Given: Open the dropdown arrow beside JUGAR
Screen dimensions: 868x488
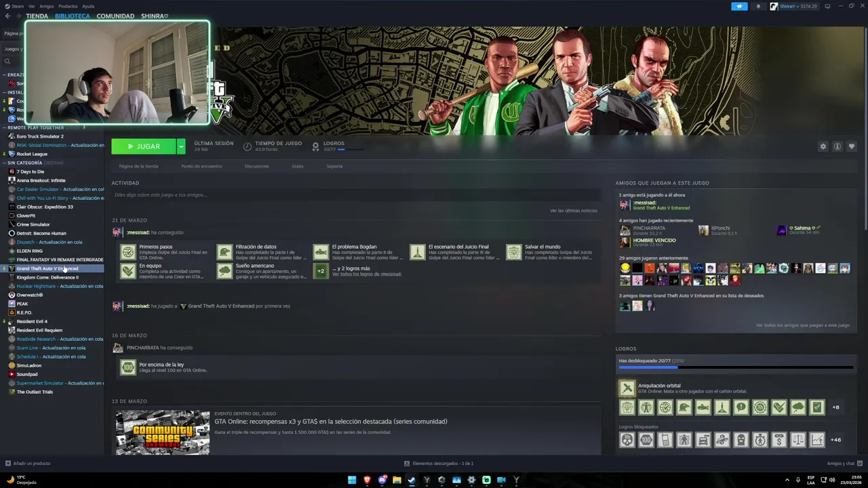Looking at the screenshot, I should 181,146.
